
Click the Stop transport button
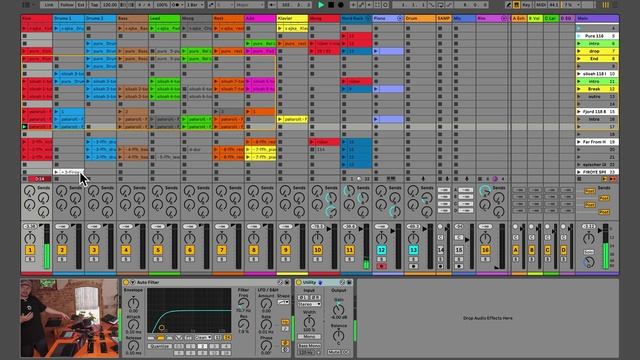pyautogui.click(x=331, y=5)
